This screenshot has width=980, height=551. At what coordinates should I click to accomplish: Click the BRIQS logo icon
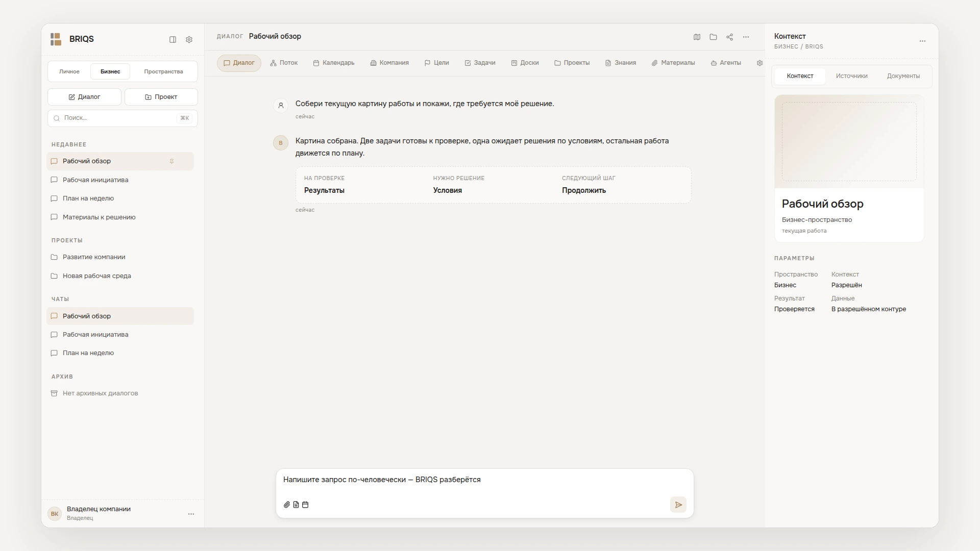56,39
